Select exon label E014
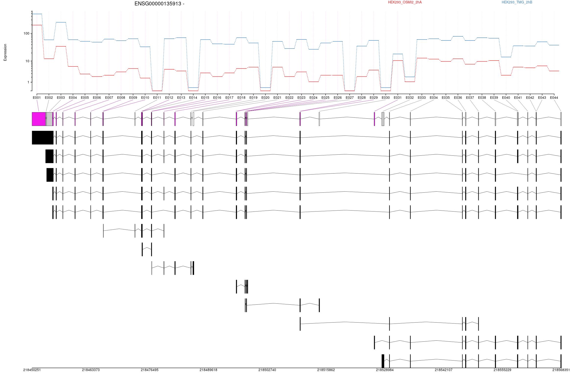588x375 pixels. click(x=193, y=98)
